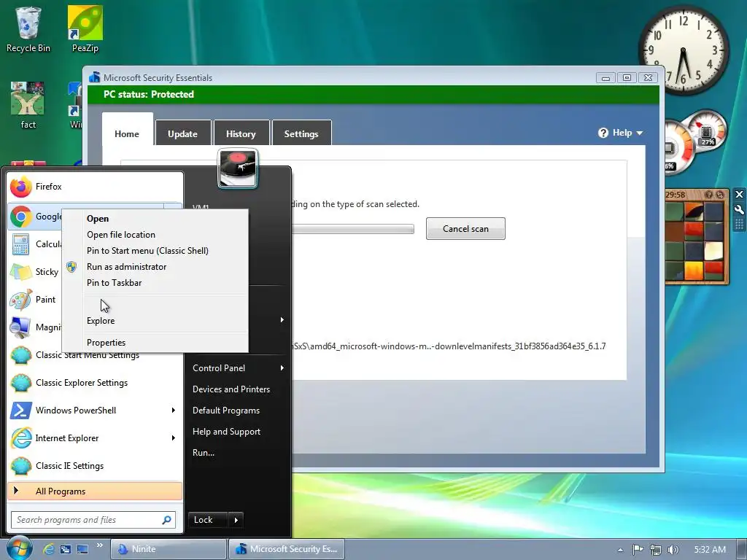Select the fact desktop icon
This screenshot has height=560, width=747.
28,106
